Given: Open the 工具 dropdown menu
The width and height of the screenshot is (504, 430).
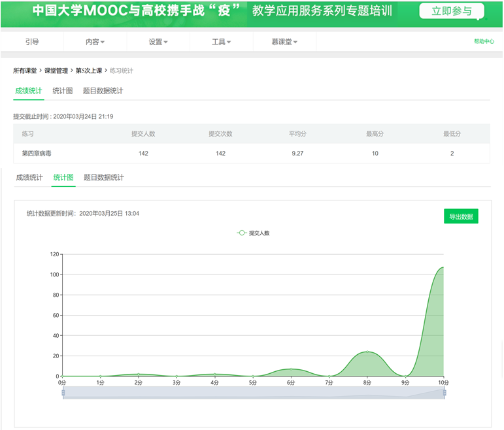Looking at the screenshot, I should pyautogui.click(x=221, y=42).
